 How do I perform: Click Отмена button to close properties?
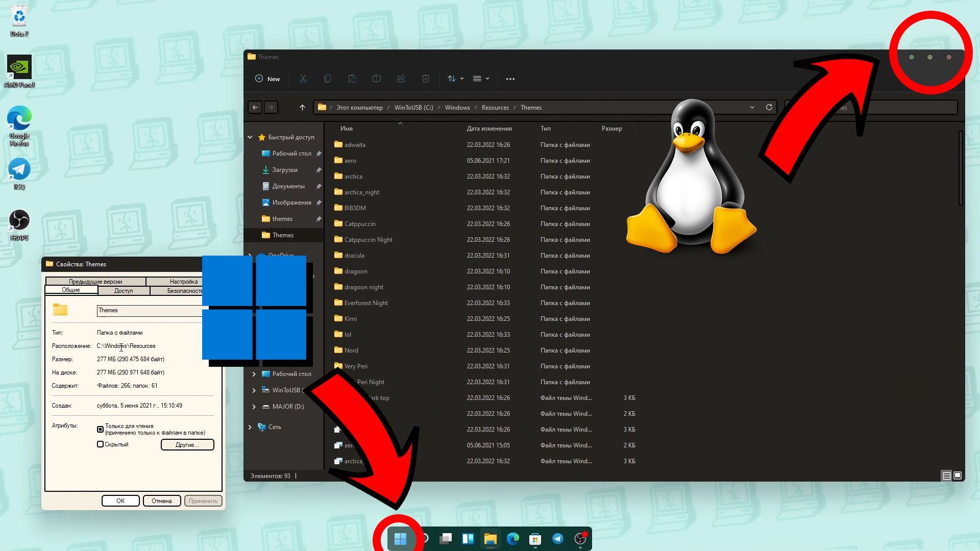point(161,500)
